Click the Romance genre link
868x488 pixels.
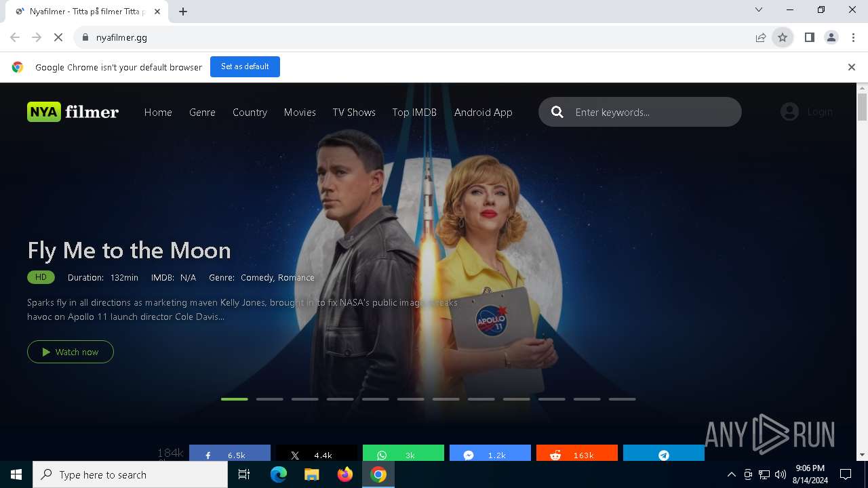(296, 277)
